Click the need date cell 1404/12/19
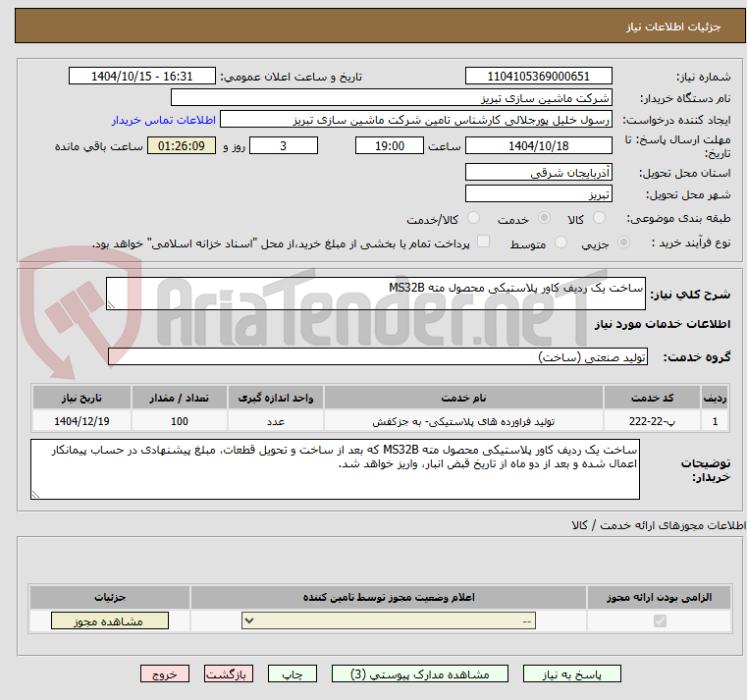Image resolution: width=747 pixels, height=700 pixels. coord(81,421)
